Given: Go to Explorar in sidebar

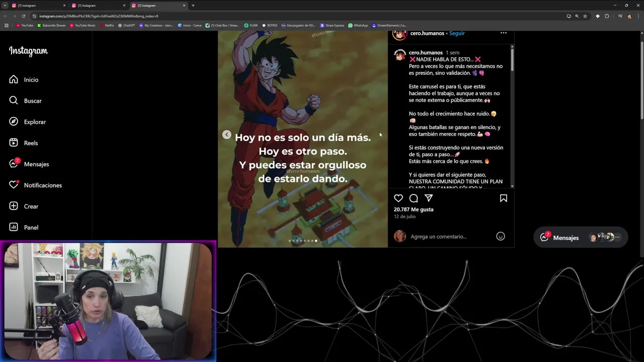Looking at the screenshot, I should click(x=27, y=122).
